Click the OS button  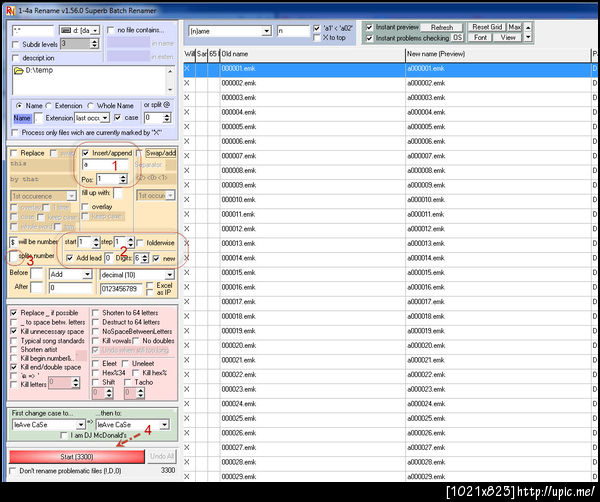(x=457, y=37)
